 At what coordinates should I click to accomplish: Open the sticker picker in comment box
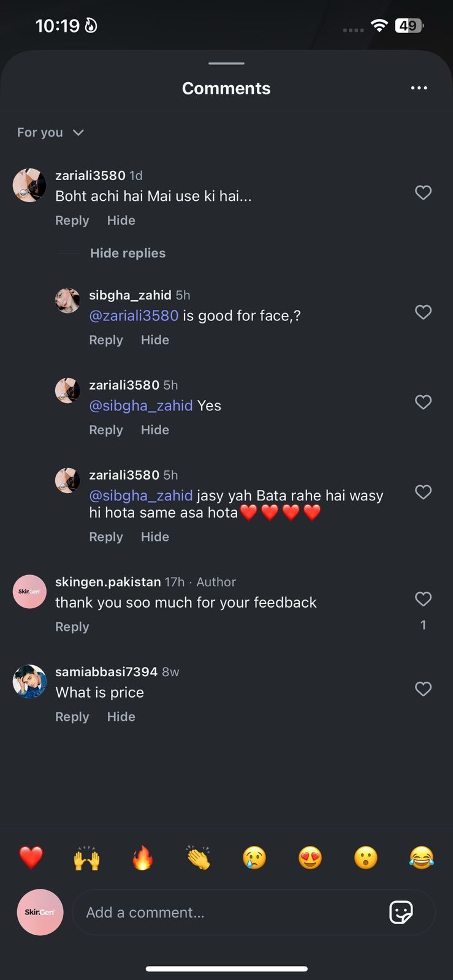401,912
